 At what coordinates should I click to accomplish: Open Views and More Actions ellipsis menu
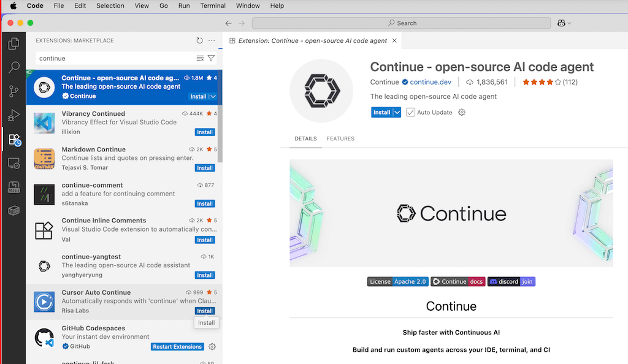coord(212,40)
